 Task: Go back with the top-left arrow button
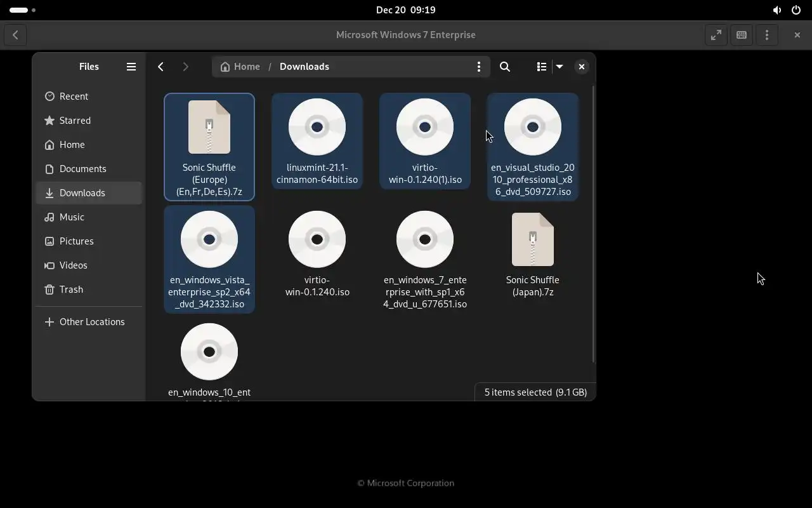15,35
